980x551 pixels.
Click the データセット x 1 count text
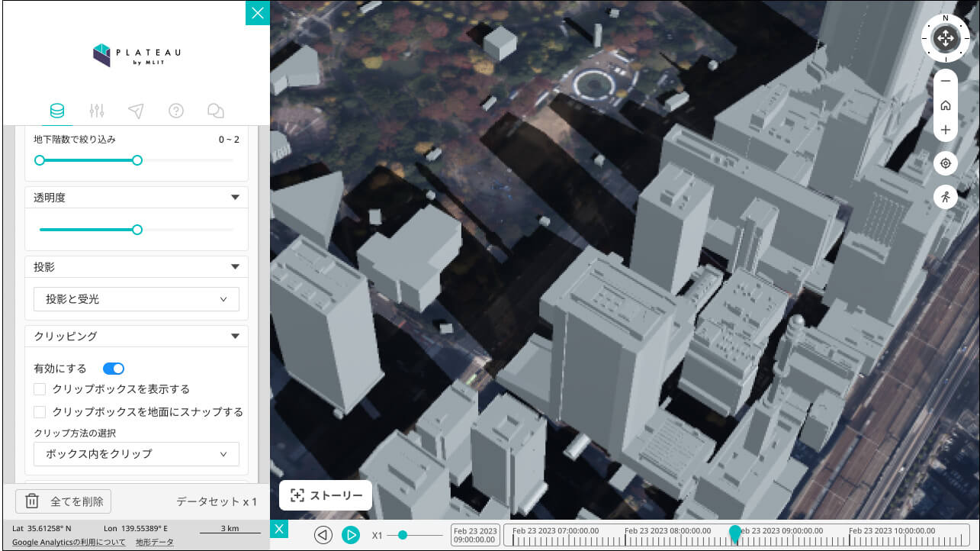(x=217, y=501)
